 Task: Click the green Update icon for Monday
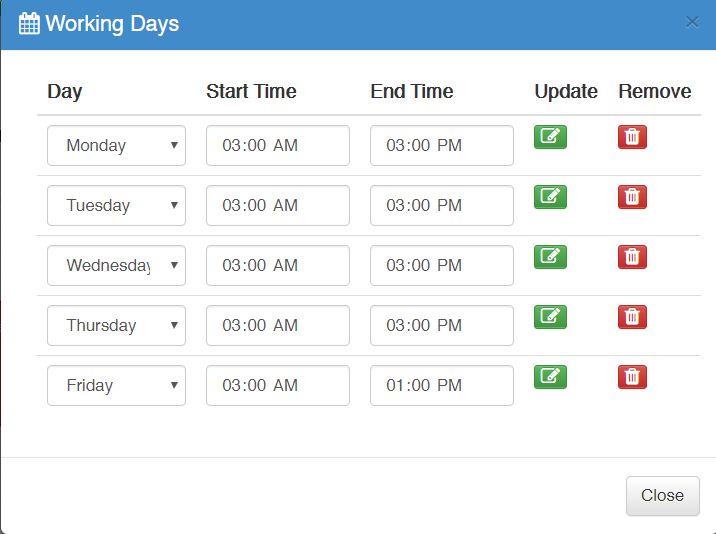coord(550,137)
